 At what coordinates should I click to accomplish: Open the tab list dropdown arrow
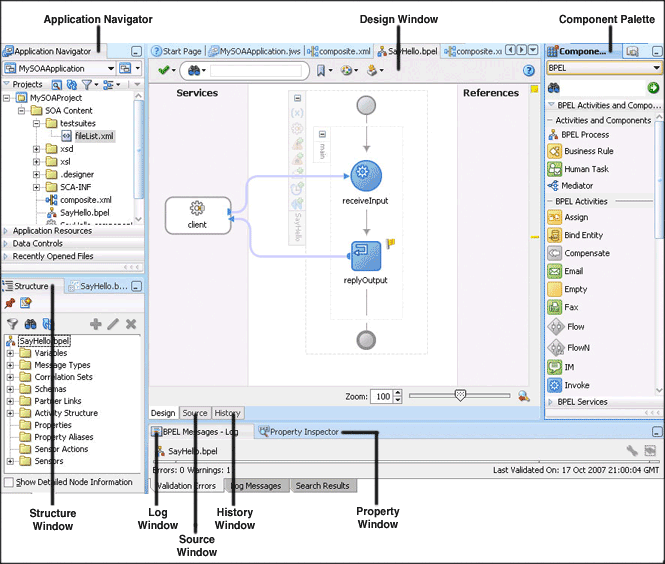pos(533,50)
